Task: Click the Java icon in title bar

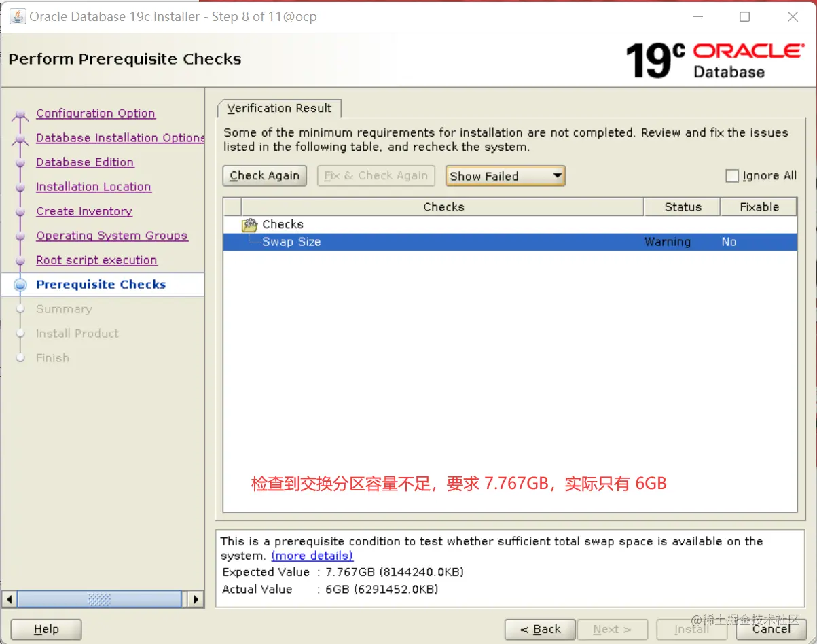Action: (17, 16)
